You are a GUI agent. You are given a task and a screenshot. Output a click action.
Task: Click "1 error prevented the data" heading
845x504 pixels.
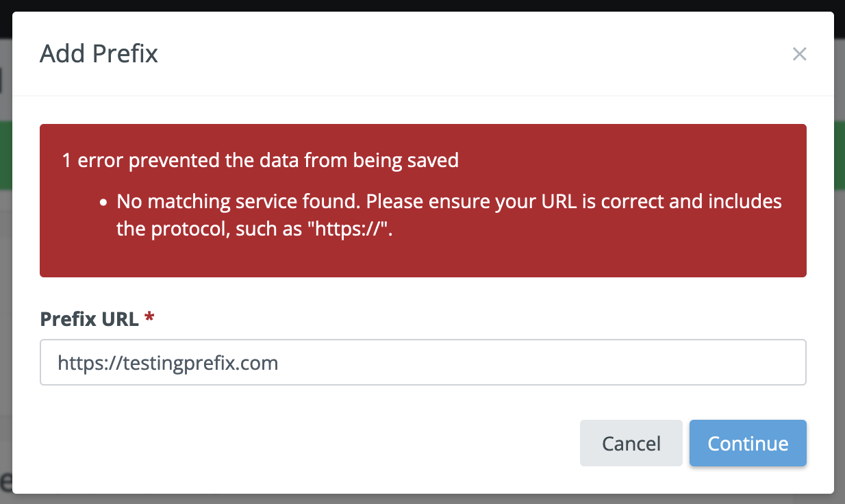tap(260, 161)
